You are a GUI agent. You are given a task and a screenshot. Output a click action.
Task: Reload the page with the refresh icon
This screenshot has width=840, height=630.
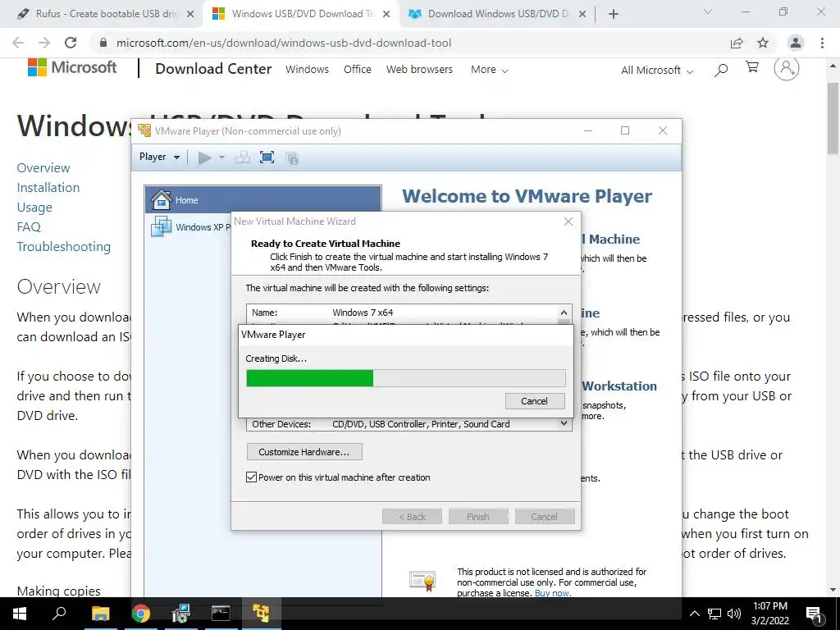point(71,43)
